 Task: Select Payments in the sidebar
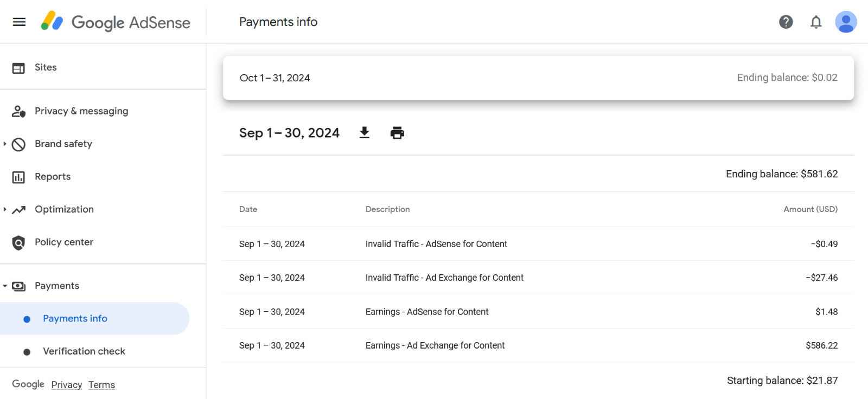click(x=57, y=286)
